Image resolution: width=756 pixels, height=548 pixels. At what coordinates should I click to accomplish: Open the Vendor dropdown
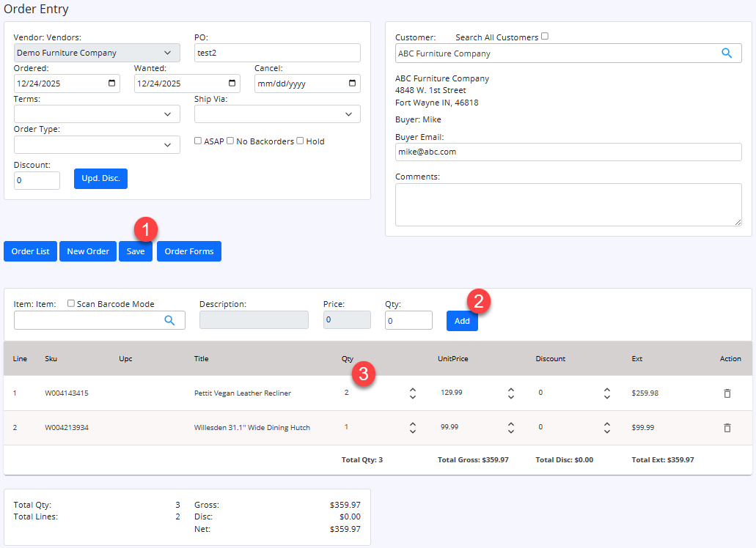point(97,53)
